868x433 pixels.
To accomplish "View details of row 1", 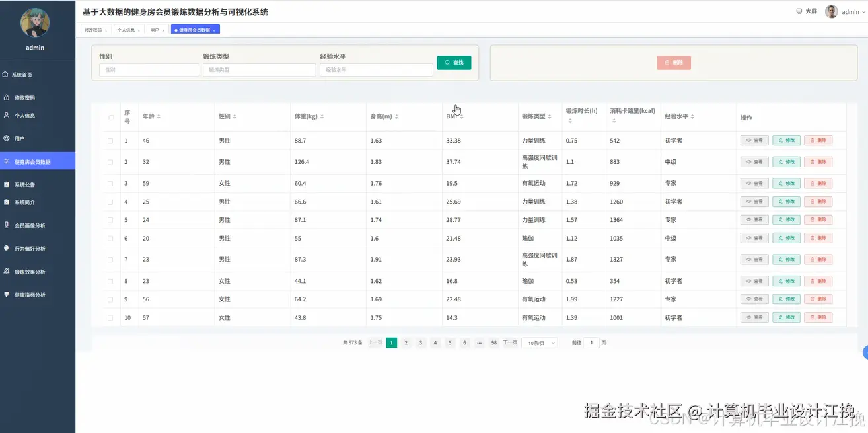I will click(x=754, y=140).
